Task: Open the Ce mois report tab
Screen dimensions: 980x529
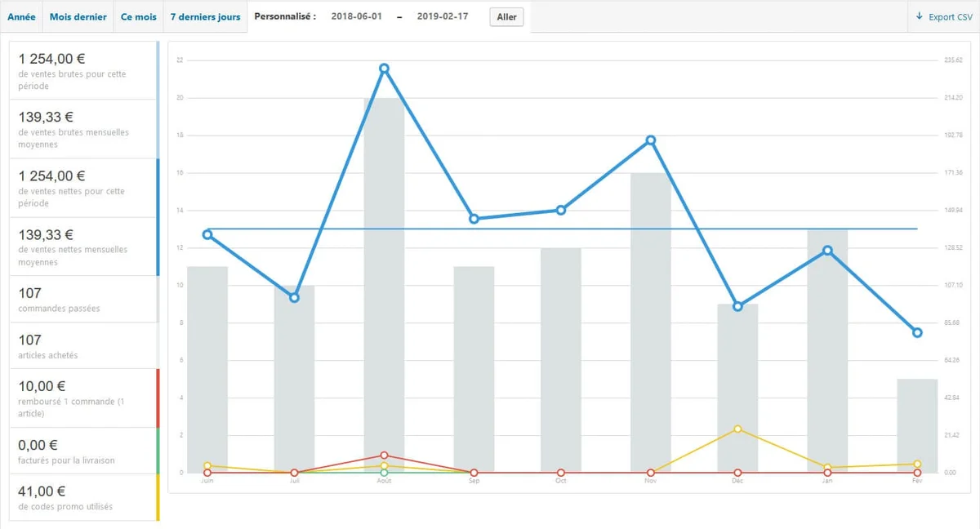Action: coord(138,17)
